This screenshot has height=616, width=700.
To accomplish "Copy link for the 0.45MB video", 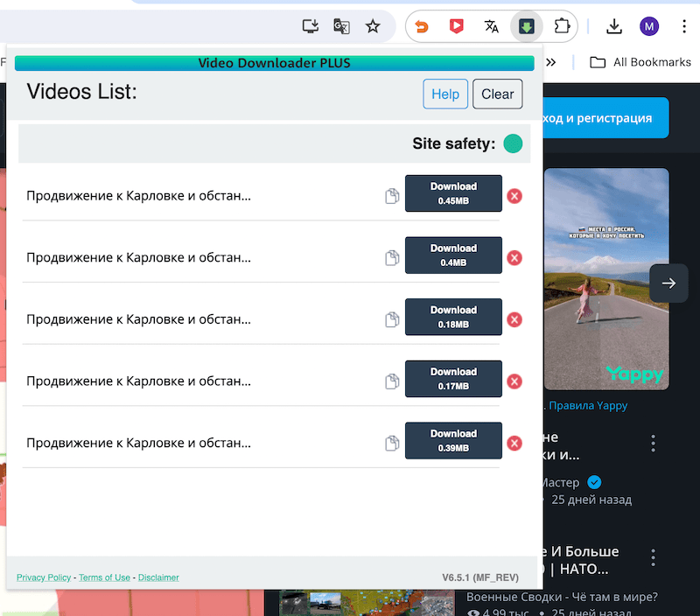I will 392,196.
